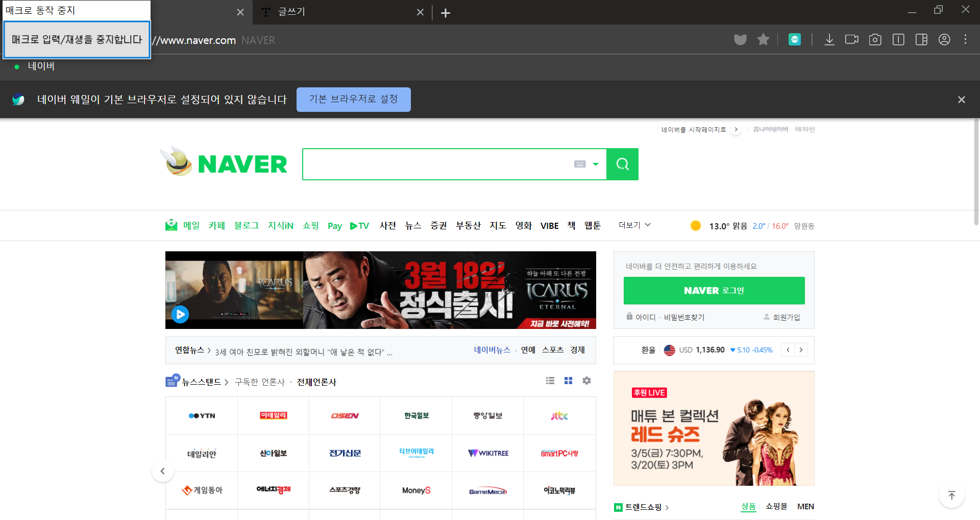Open the 경제 news link
Screen dimensions: 980x520
point(577,350)
